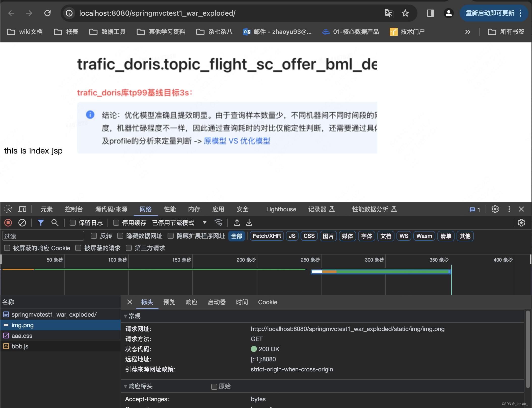Screen dimensions: 532x408
Task: Switch to 控制台 tab
Action: click(74, 209)
